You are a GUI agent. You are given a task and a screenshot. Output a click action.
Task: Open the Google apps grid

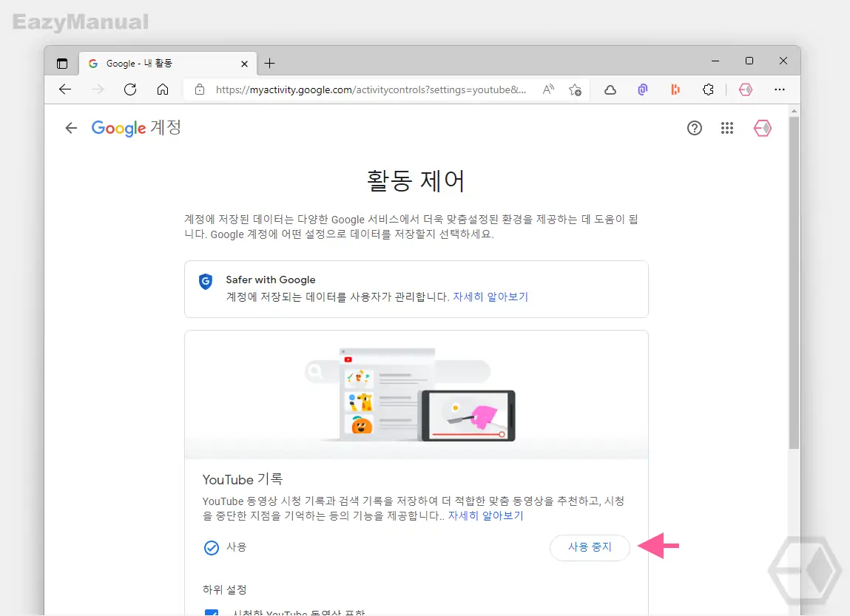[x=727, y=129]
